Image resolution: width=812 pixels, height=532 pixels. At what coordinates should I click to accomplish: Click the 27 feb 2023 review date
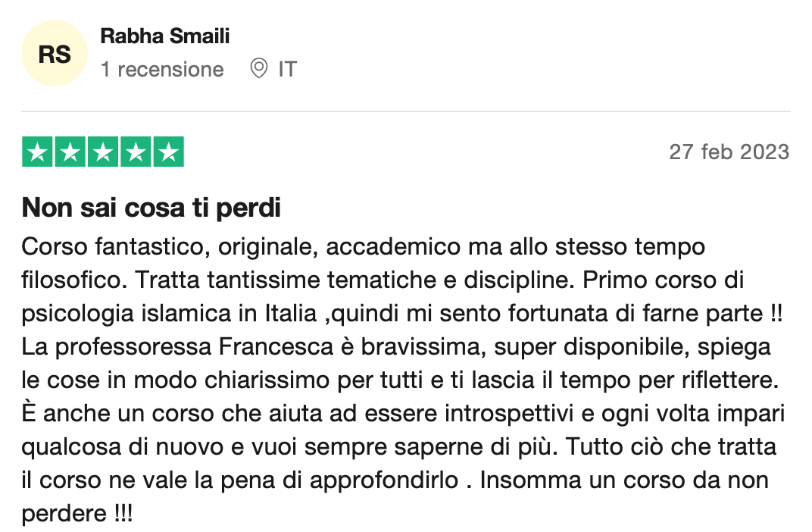coord(729,152)
